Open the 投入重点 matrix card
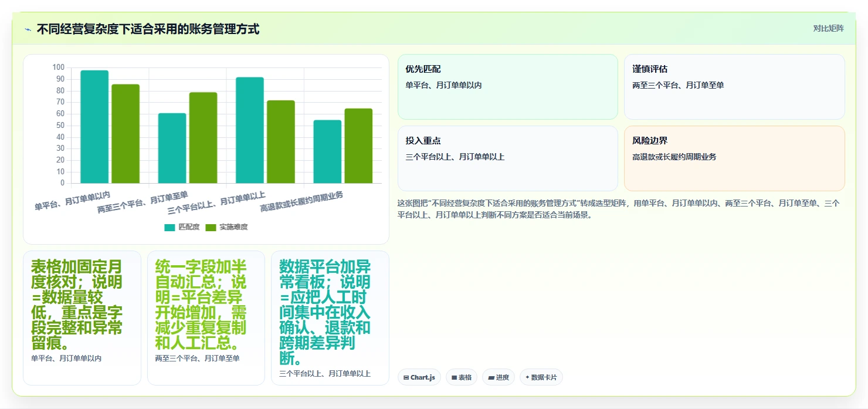Viewport: 868px width, 409px height. [x=508, y=158]
